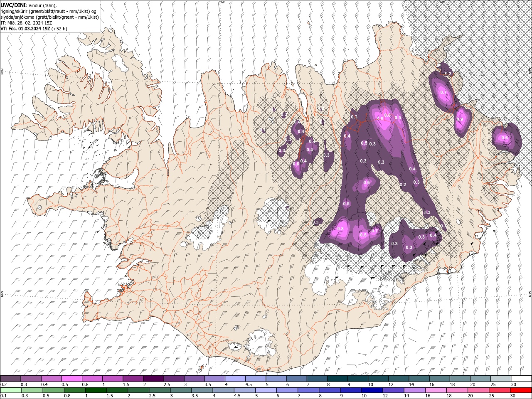The width and height of the screenshot is (532, 399).
Task: Click the "(+52 h)" forecast offset text
Action: tap(59, 29)
